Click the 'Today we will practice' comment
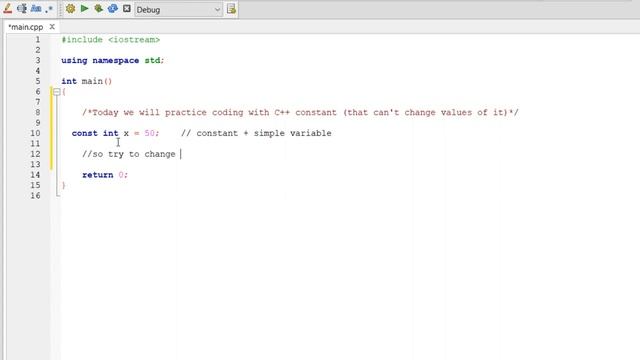This screenshot has width=640, height=360. pos(300,112)
